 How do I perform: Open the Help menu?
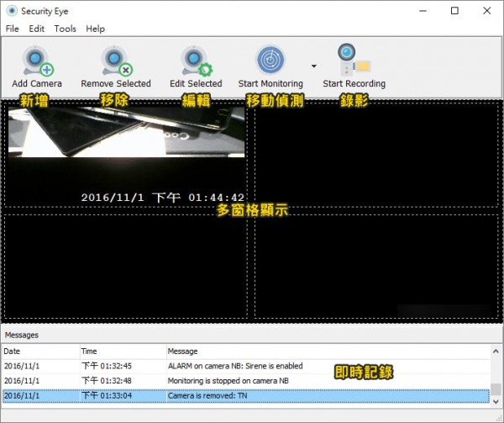point(95,29)
